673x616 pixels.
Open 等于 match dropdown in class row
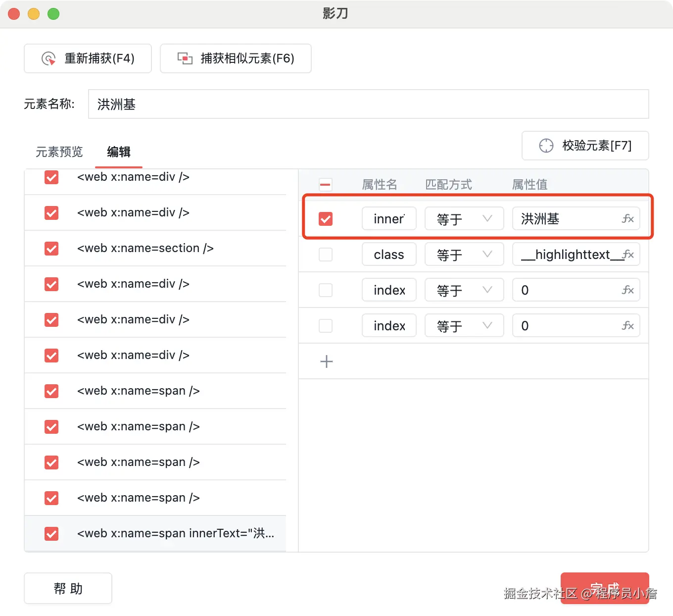pos(464,255)
